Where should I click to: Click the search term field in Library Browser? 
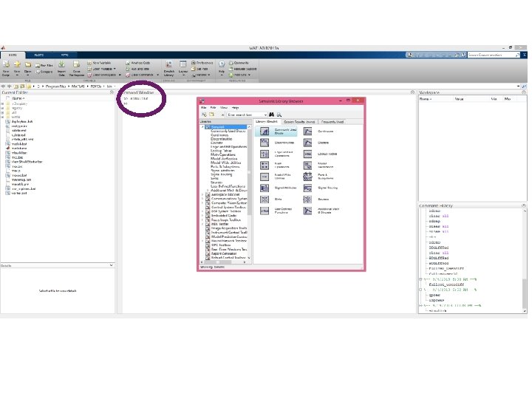click(x=245, y=115)
